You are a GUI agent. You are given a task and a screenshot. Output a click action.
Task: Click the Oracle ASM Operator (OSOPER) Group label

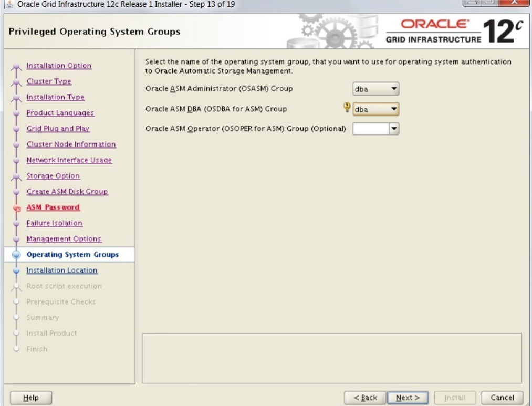click(246, 129)
